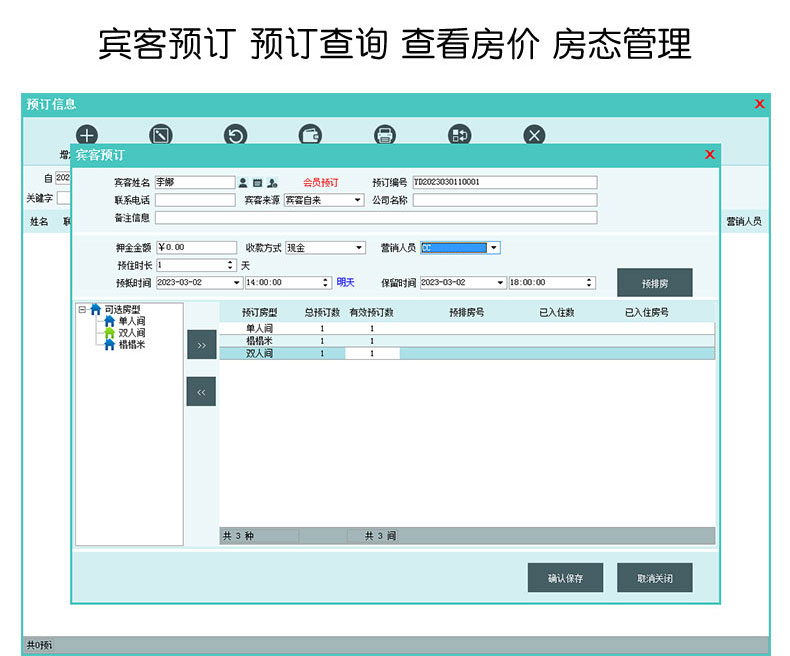
Task: Click the person icon beside guest name
Action: pyautogui.click(x=243, y=183)
